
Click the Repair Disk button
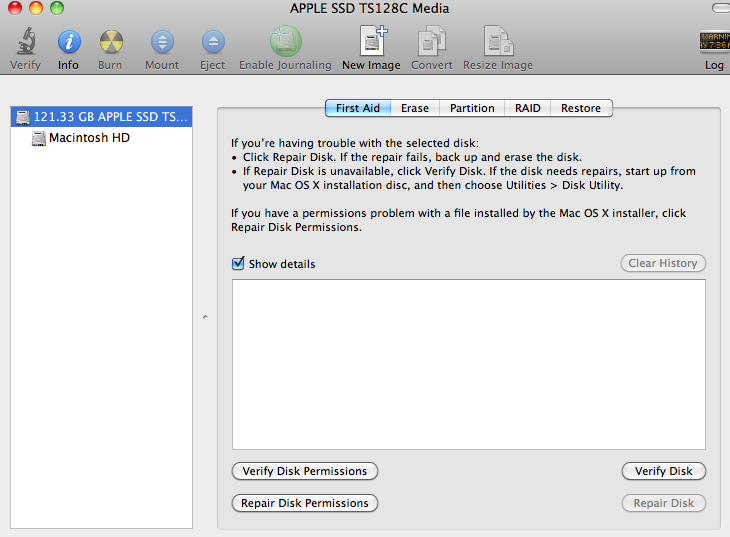tap(663, 503)
